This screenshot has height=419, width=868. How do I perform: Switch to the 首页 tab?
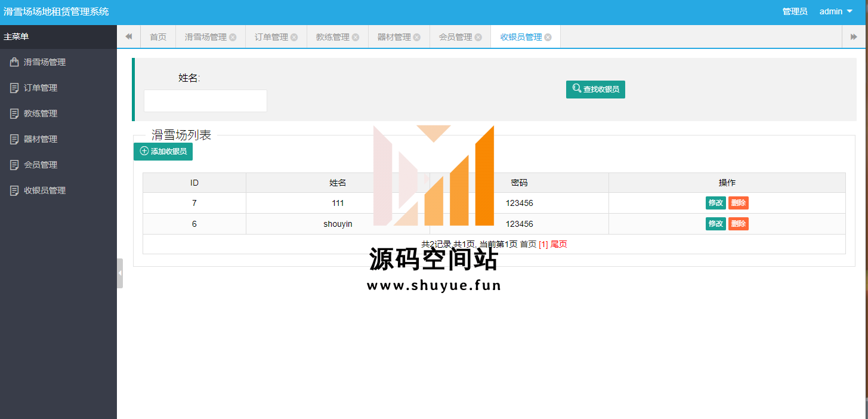point(158,37)
